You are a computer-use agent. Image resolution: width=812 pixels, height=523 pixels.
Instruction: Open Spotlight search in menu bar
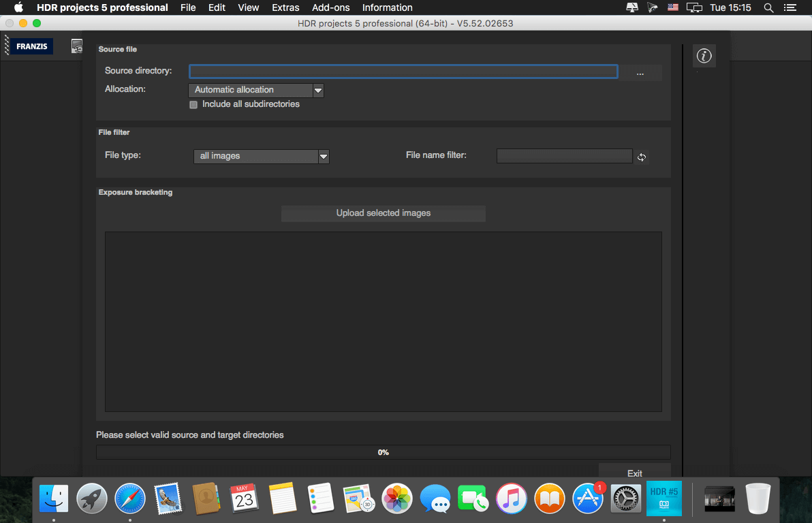click(768, 7)
